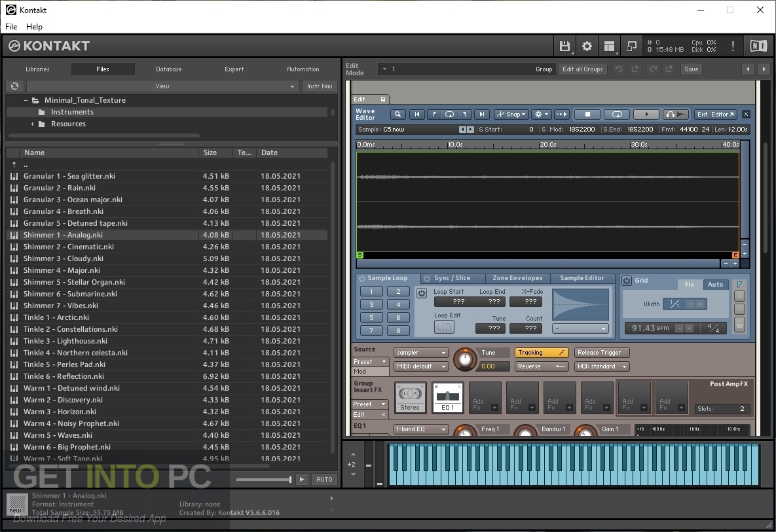Click the Instr Nav button
The height and width of the screenshot is (532, 776).
[x=320, y=86]
